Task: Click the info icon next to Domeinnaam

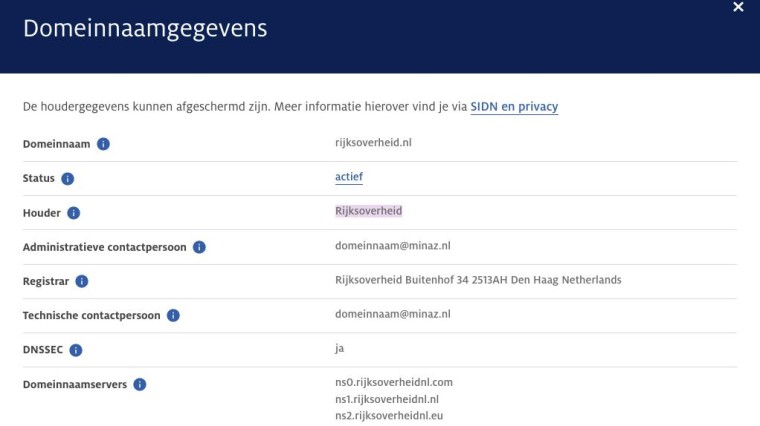Action: (x=103, y=144)
